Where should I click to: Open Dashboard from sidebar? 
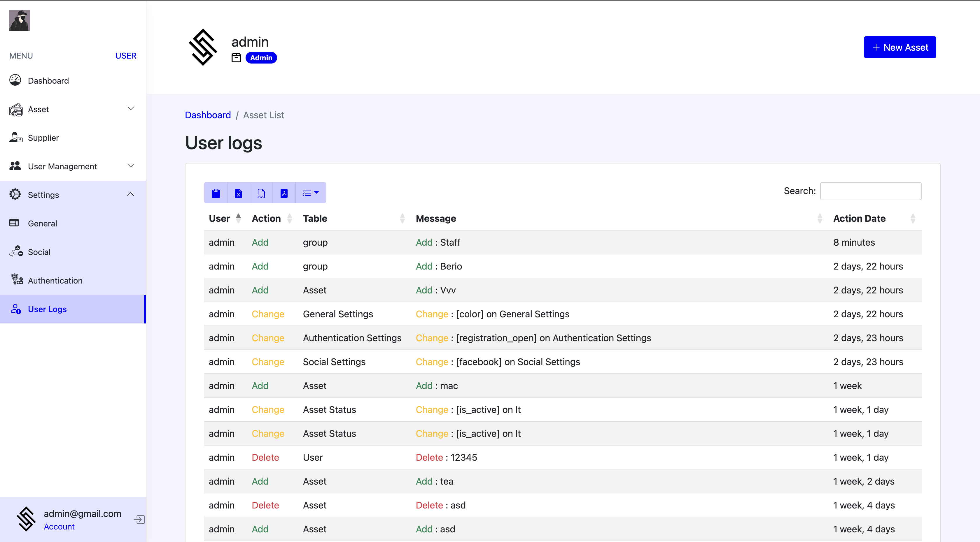coord(48,81)
